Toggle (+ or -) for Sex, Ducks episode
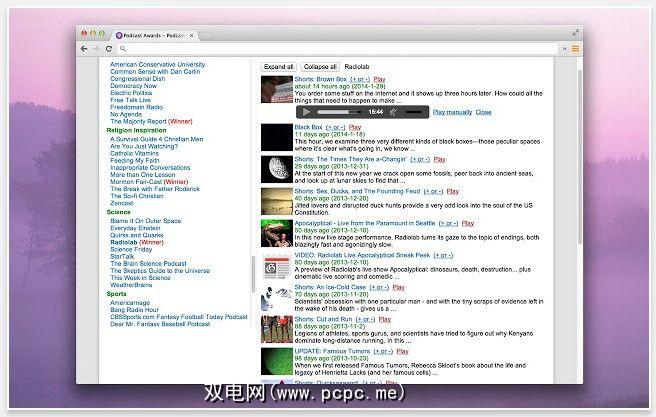 point(433,191)
